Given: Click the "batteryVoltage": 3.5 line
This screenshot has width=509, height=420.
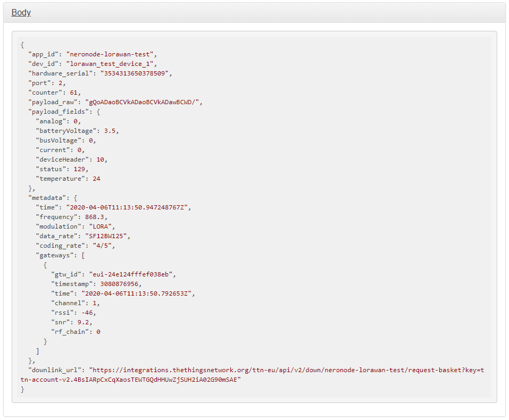Looking at the screenshot, I should click(x=77, y=131).
